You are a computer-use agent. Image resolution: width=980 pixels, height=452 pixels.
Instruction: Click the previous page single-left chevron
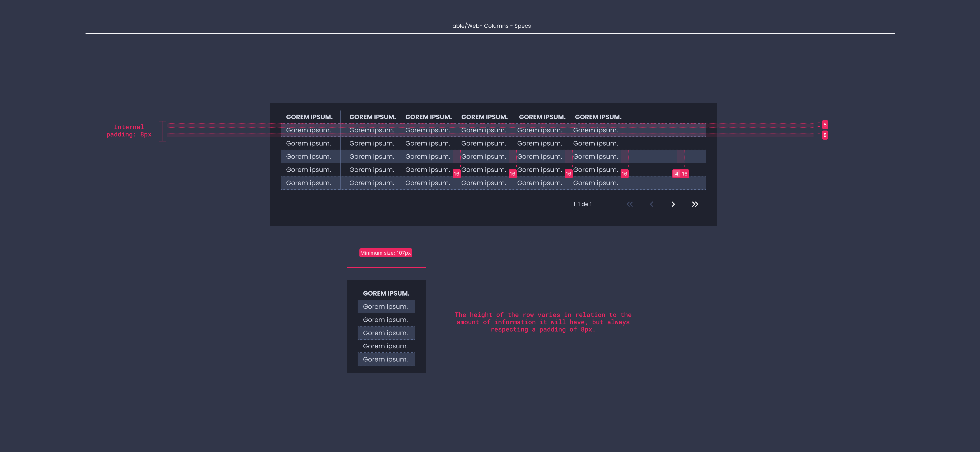(x=651, y=204)
